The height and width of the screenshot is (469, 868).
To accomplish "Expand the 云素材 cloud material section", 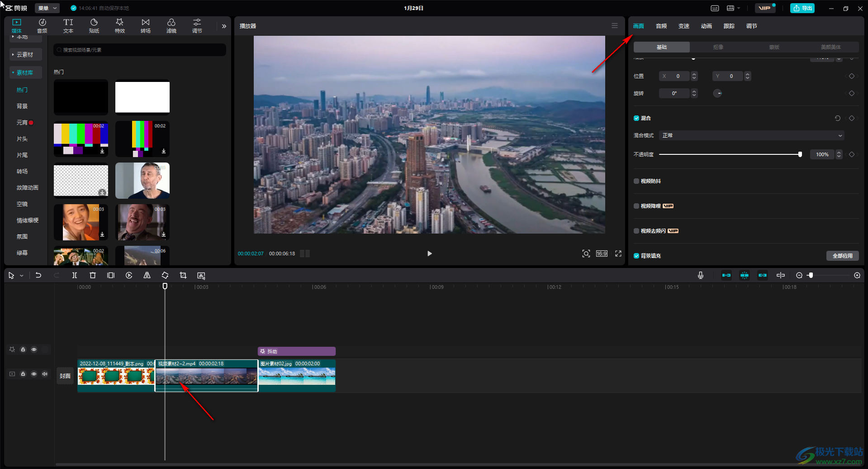I will point(26,54).
